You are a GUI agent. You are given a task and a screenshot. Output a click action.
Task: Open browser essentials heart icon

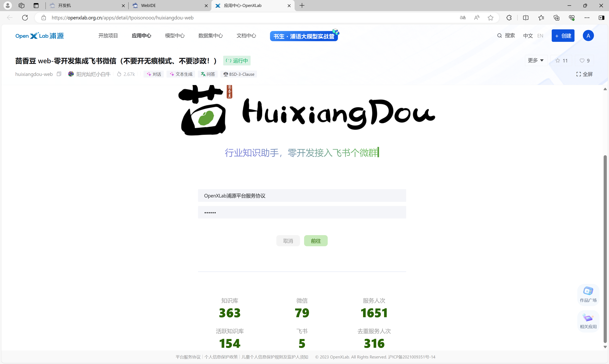572,18
